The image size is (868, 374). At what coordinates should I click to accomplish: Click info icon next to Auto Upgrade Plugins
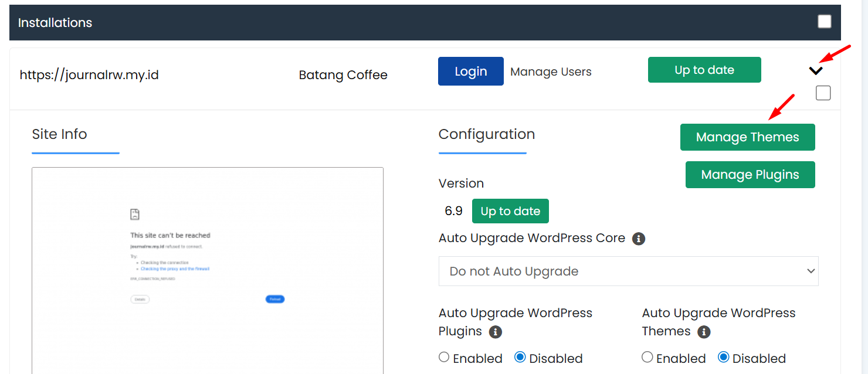tap(496, 332)
